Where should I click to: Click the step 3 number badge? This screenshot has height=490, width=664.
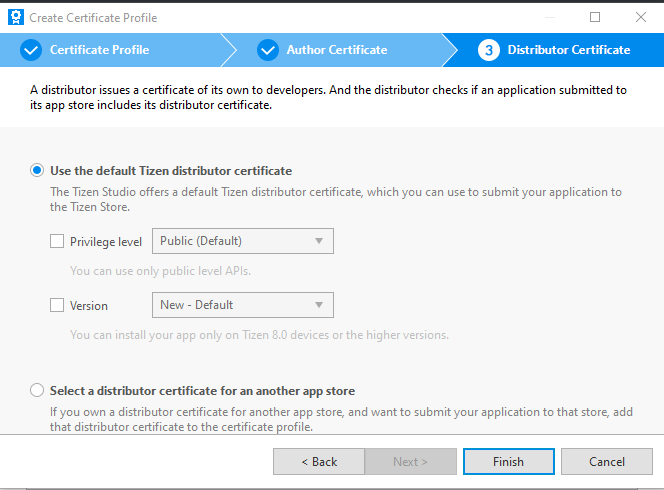click(489, 50)
